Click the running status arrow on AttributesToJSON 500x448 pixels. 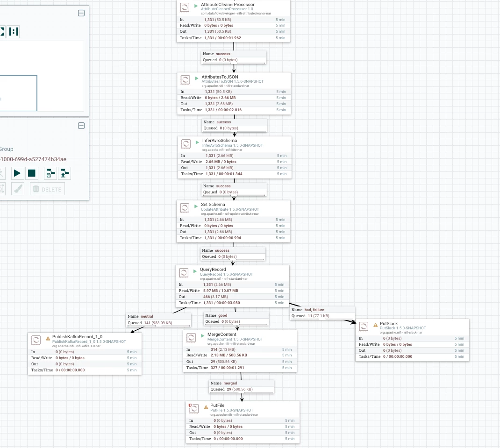pyautogui.click(x=197, y=78)
